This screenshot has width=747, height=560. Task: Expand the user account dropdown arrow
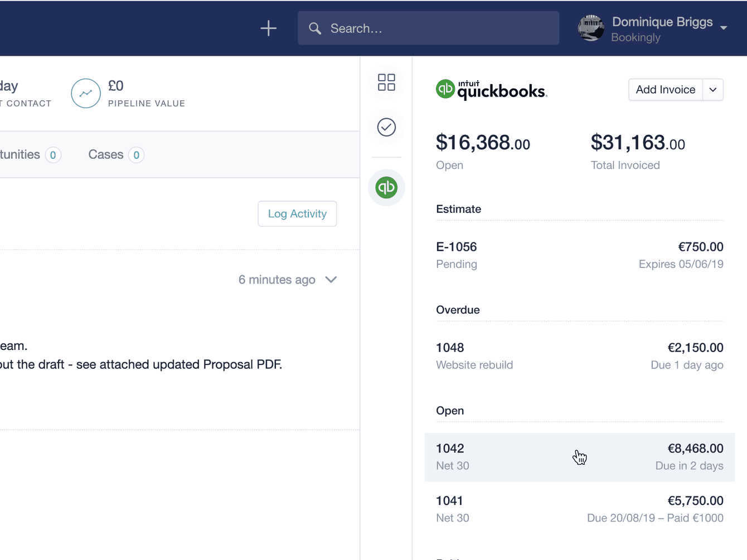point(724,28)
